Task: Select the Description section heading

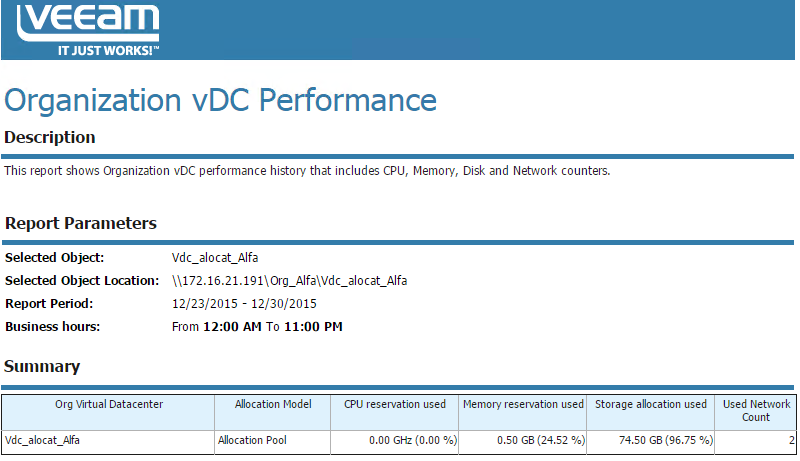Action: coord(50,138)
